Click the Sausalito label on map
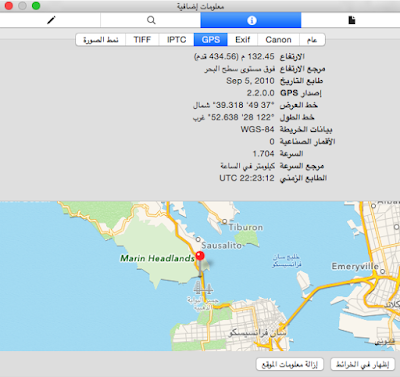This screenshot has width=400, height=377. (x=221, y=246)
